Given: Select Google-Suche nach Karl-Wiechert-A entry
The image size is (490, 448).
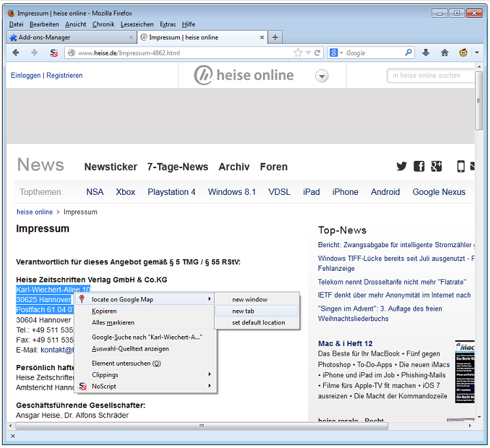Looking at the screenshot, I should pyautogui.click(x=145, y=337).
